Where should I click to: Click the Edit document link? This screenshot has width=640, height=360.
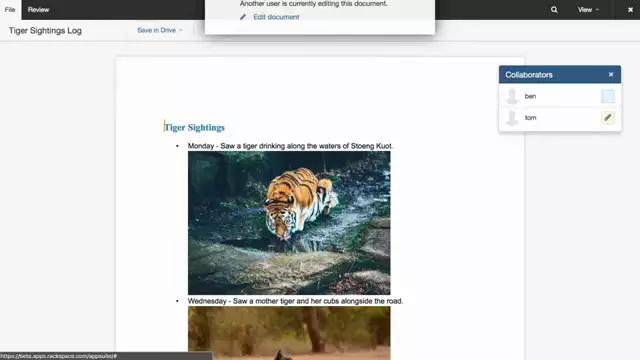click(276, 17)
